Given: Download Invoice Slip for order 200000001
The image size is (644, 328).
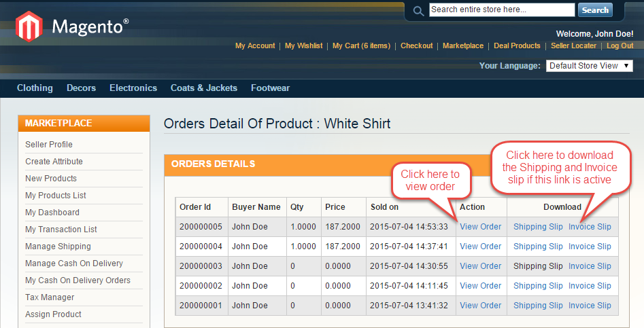Looking at the screenshot, I should (x=590, y=306).
